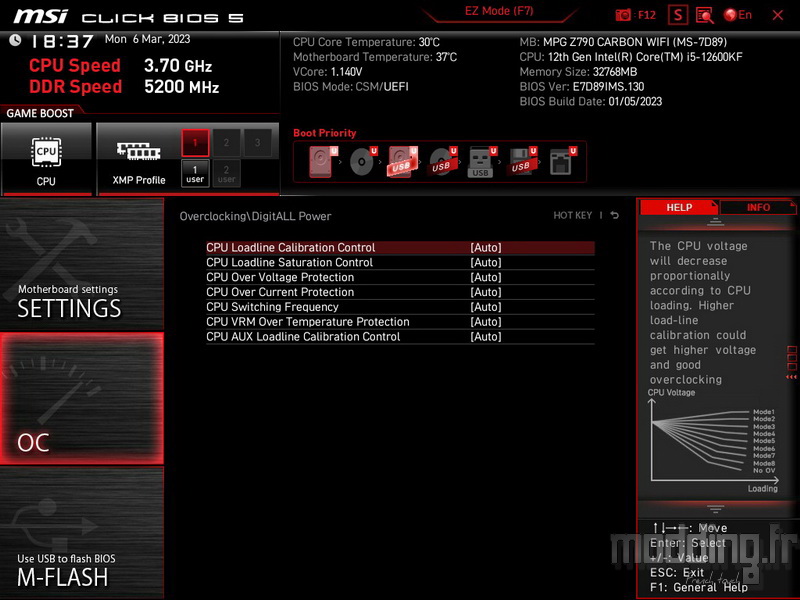Click the Boot Priority heading
This screenshot has height=600, width=800.
[324, 133]
